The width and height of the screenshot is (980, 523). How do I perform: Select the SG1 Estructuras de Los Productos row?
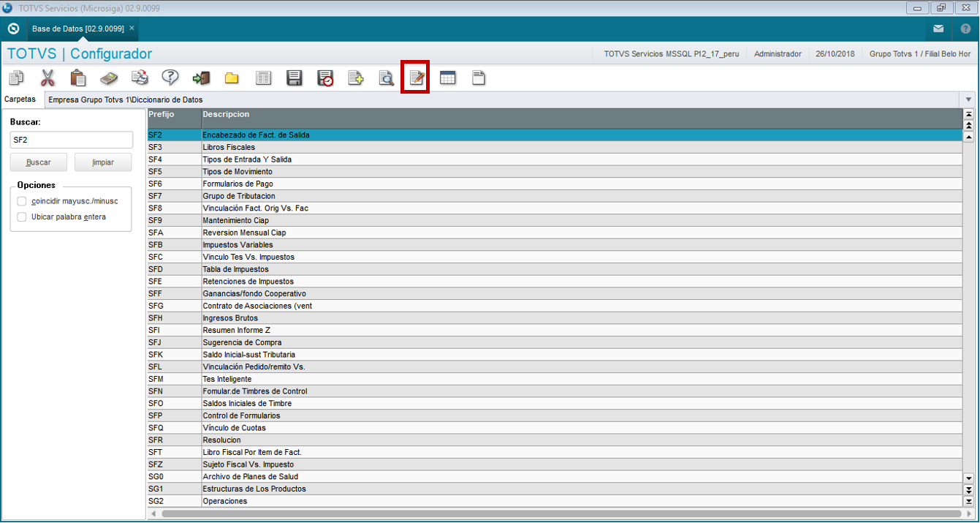click(x=555, y=489)
